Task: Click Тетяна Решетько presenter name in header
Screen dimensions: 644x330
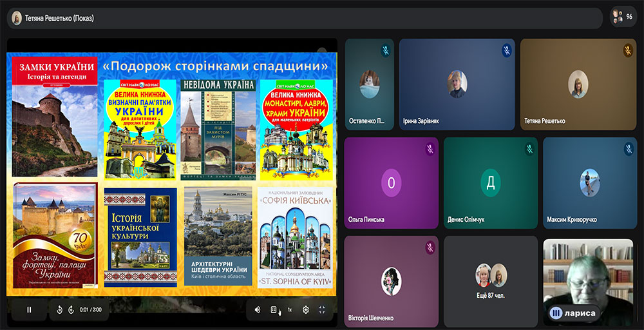Action: tap(59, 18)
